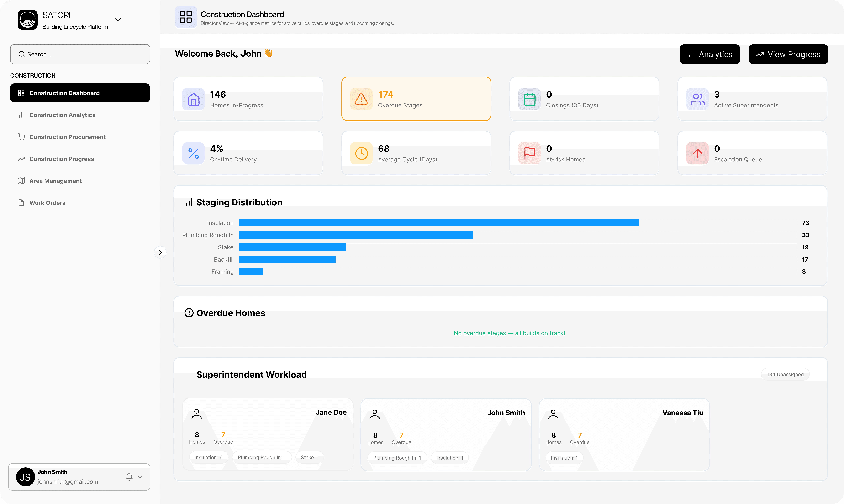Expand the sidebar with the arrow toggle
Image resolution: width=844 pixels, height=504 pixels.
click(x=160, y=252)
